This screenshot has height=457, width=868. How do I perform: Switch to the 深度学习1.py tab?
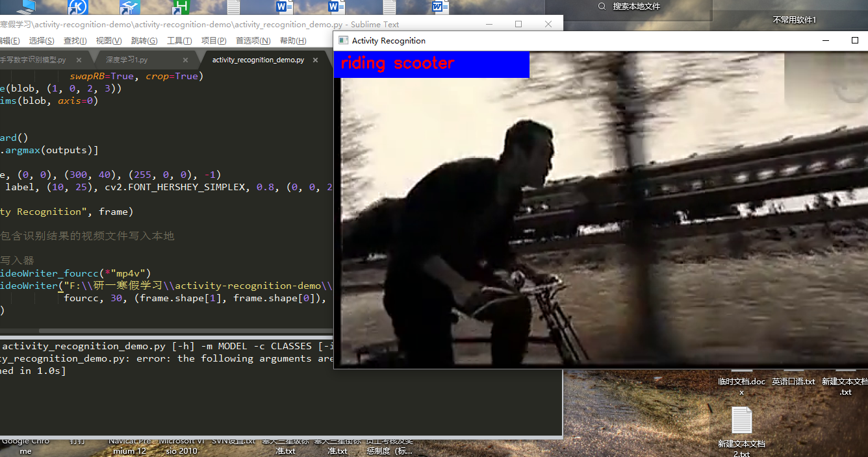point(127,60)
